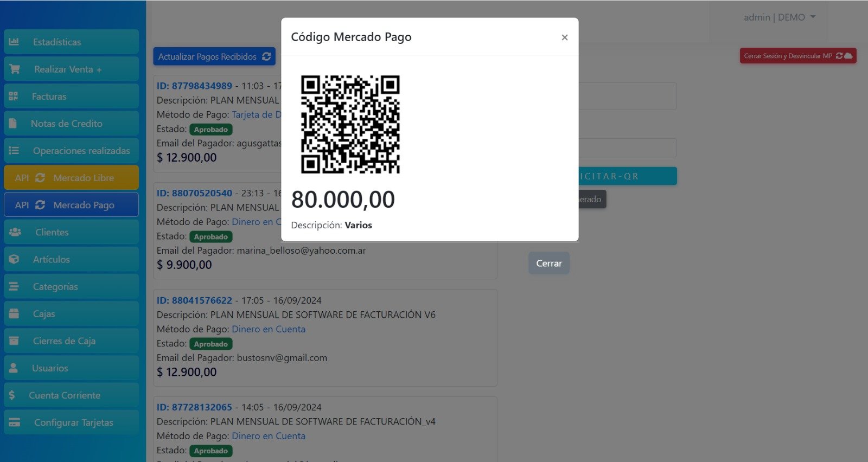Expand the admin | DEMO user dropdown
The image size is (868, 462).
(780, 17)
